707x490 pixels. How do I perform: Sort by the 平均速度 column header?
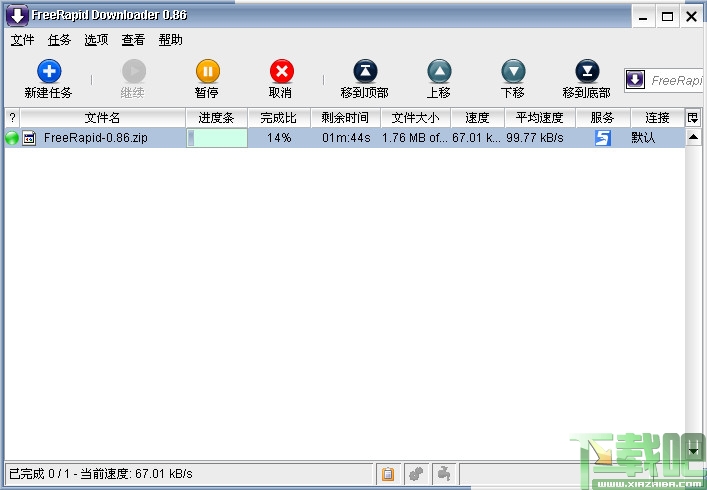tap(540, 118)
